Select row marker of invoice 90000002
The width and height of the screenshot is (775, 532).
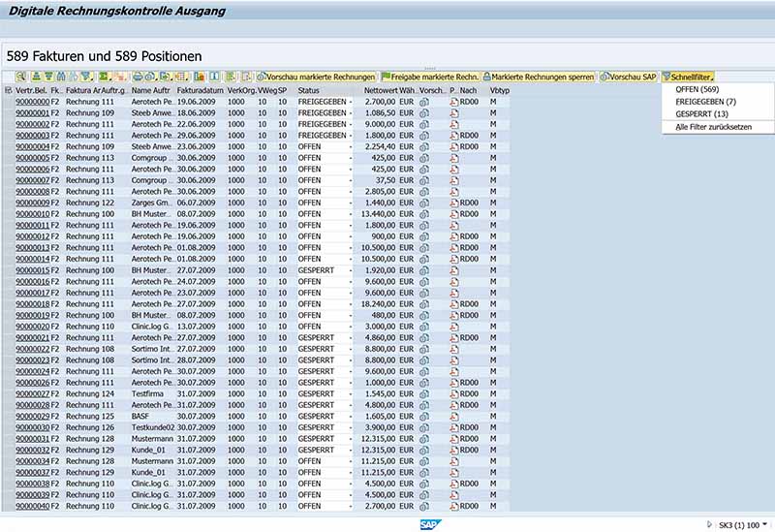[8, 125]
